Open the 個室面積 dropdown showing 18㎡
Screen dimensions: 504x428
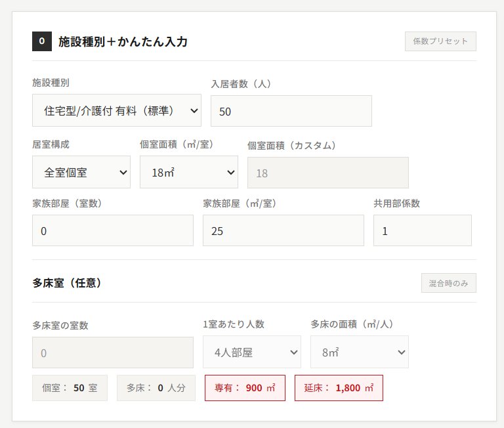189,172
